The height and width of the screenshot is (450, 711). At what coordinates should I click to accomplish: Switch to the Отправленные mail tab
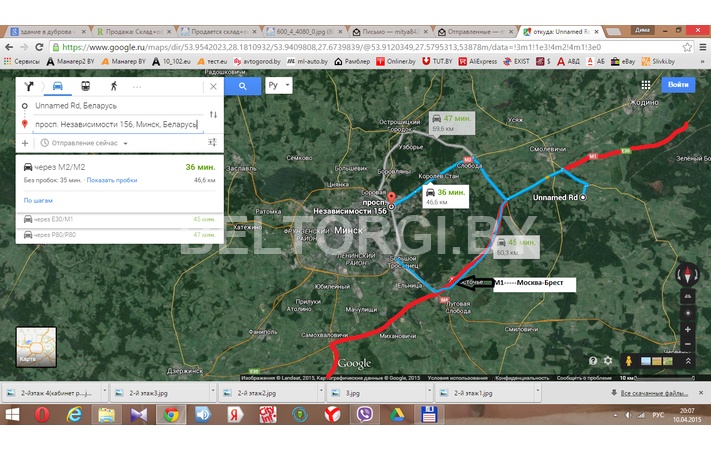[x=476, y=32]
